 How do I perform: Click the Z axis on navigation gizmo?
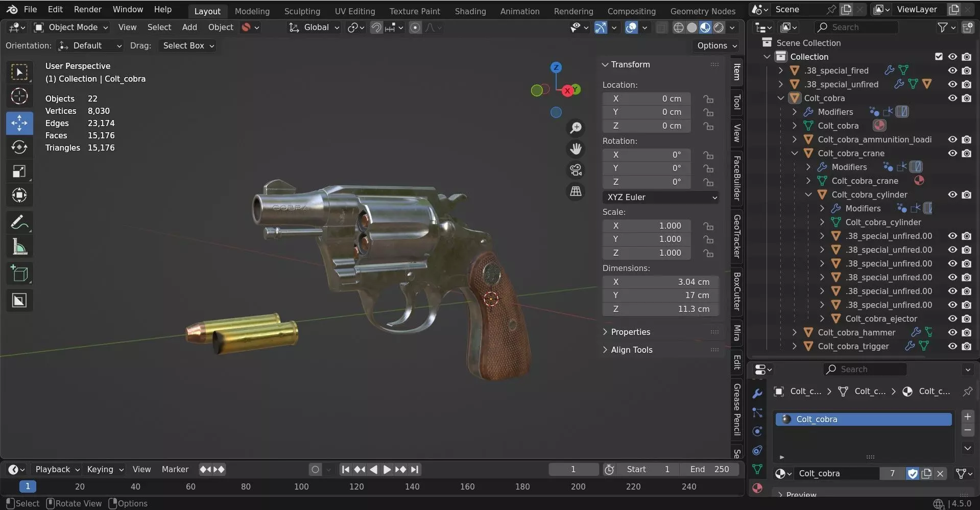point(556,67)
